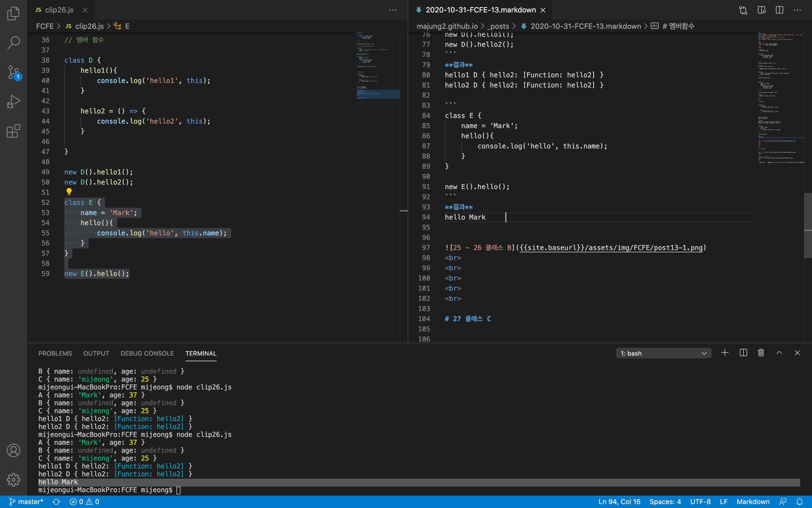Open Source Control view with badge
812x508 pixels.
(x=14, y=73)
